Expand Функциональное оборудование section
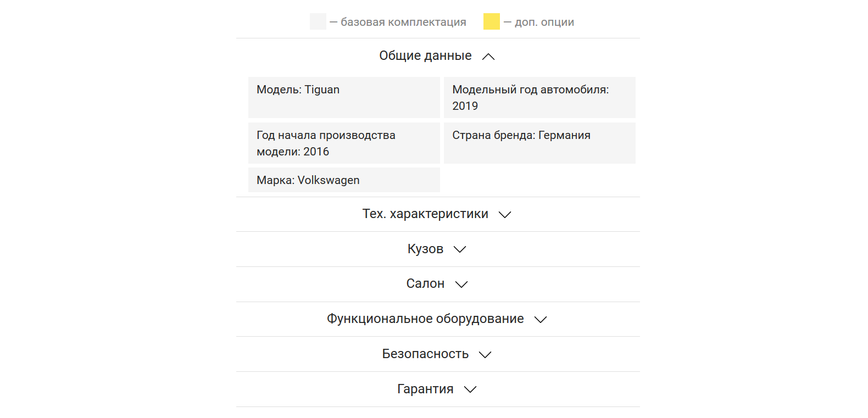Image resolution: width=868 pixels, height=418 pixels. (x=425, y=319)
